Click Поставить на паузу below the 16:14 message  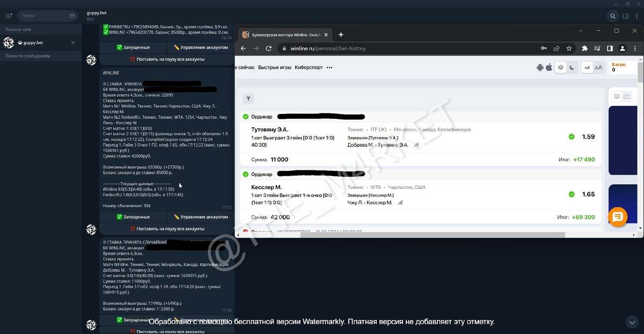point(167,59)
